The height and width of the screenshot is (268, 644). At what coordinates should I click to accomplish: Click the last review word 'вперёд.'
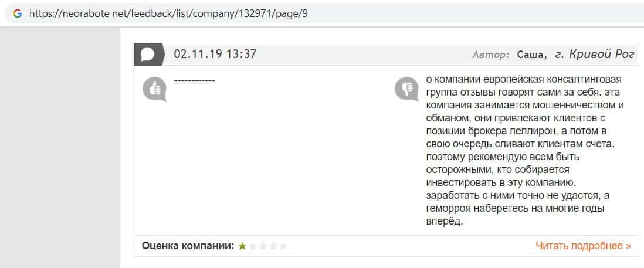point(445,222)
